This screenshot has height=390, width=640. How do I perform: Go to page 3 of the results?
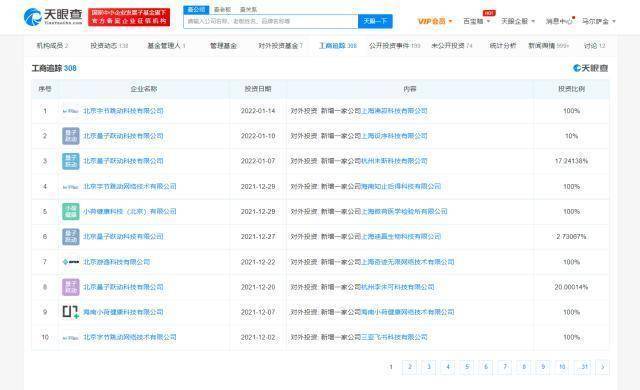point(429,367)
